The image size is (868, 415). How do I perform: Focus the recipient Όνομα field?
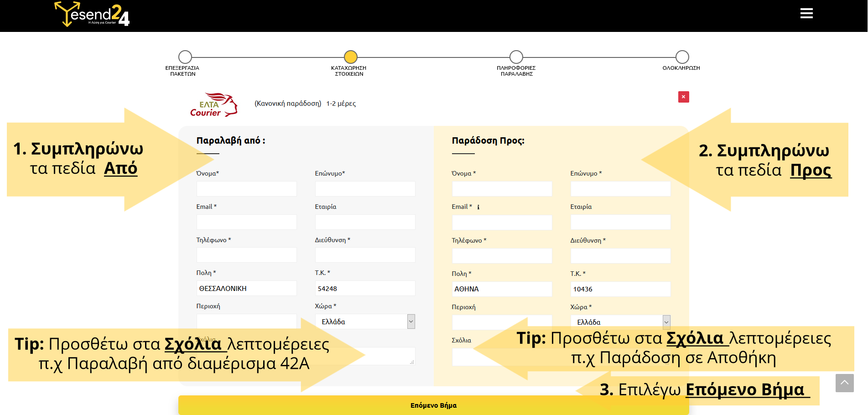coord(502,189)
